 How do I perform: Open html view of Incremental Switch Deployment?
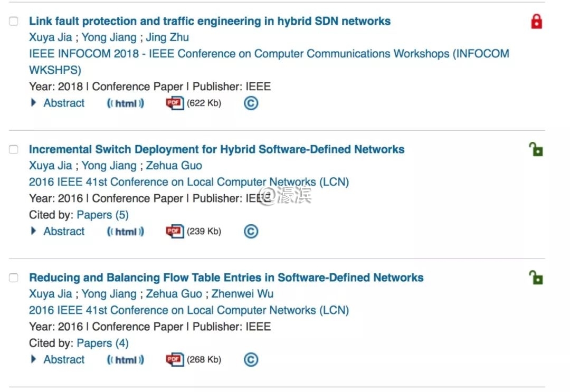click(126, 232)
